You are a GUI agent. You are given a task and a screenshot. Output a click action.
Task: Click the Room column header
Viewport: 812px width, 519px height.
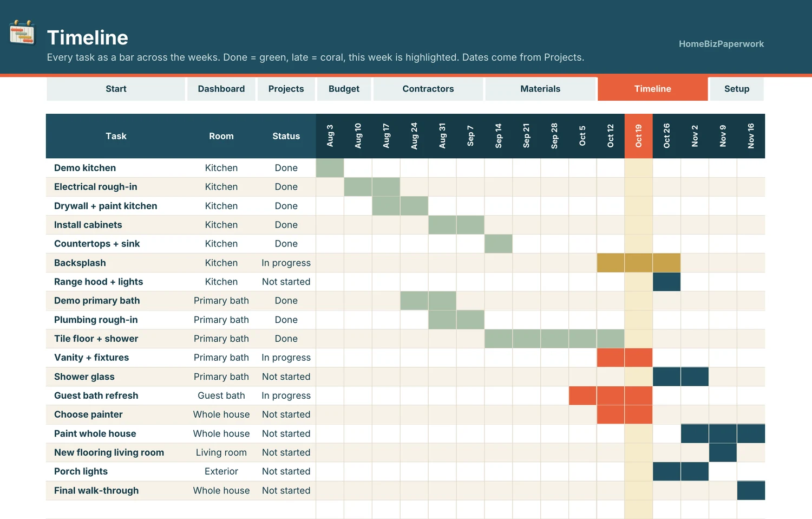click(221, 136)
